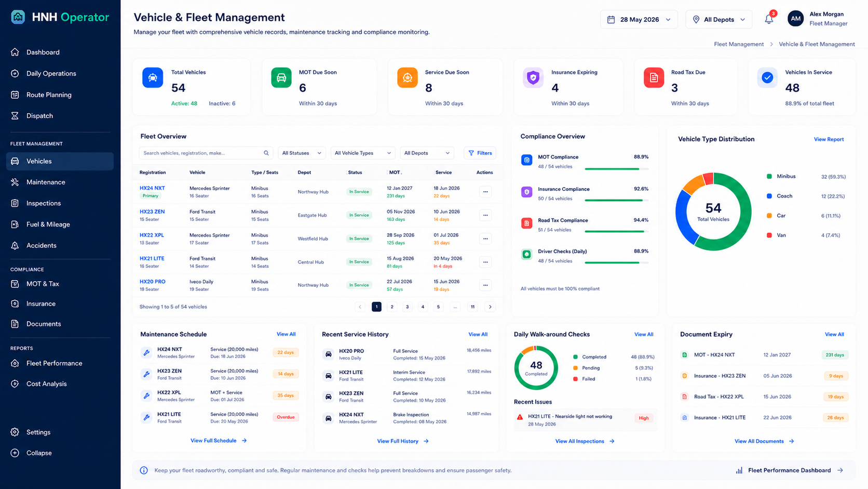Click the Fleet Performance Dashboard chart icon

point(739,470)
